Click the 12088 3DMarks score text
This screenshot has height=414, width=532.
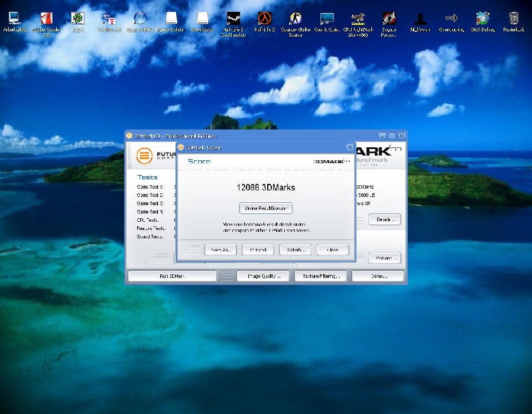(x=265, y=187)
